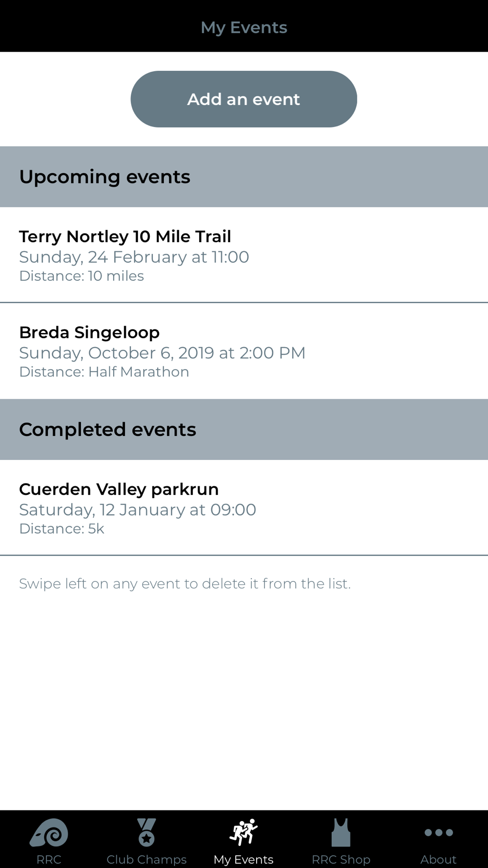Tap the Completed events section header

click(244, 430)
